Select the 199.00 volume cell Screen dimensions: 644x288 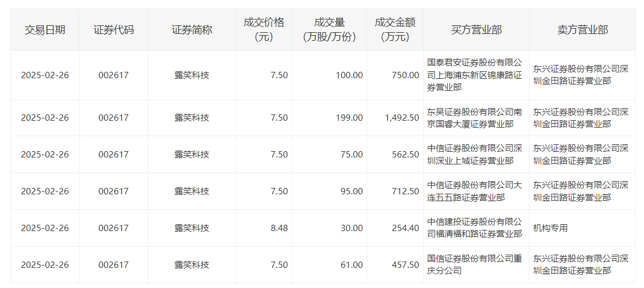pyautogui.click(x=349, y=118)
